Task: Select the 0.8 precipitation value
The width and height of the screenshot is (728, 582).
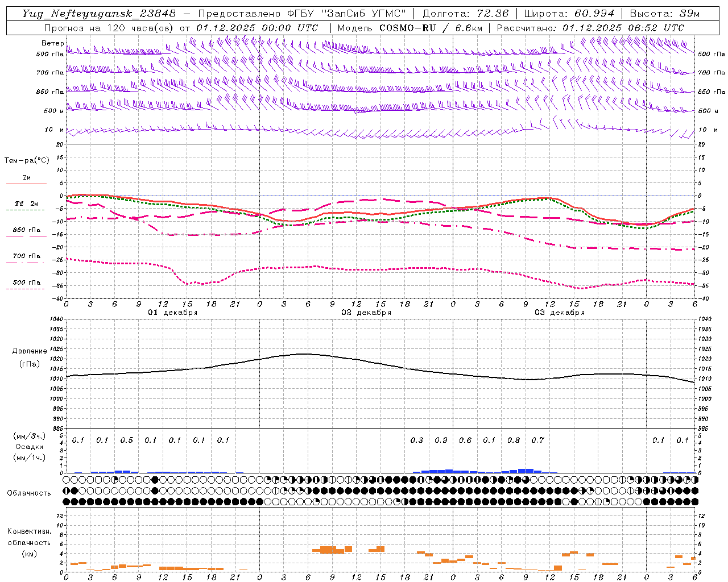Action: (x=514, y=440)
